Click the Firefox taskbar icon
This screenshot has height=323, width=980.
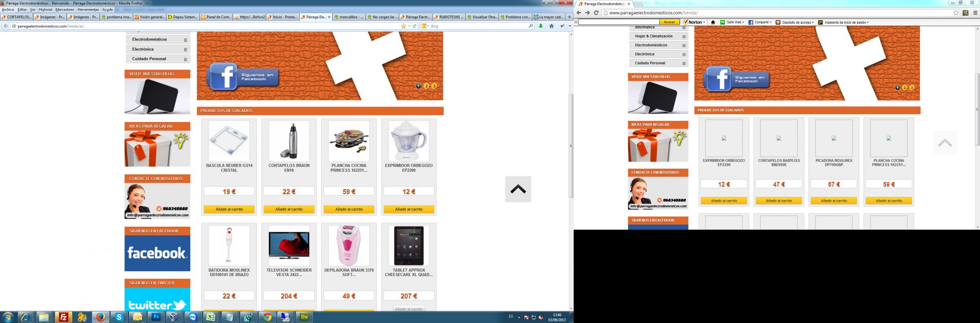pyautogui.click(x=101, y=317)
